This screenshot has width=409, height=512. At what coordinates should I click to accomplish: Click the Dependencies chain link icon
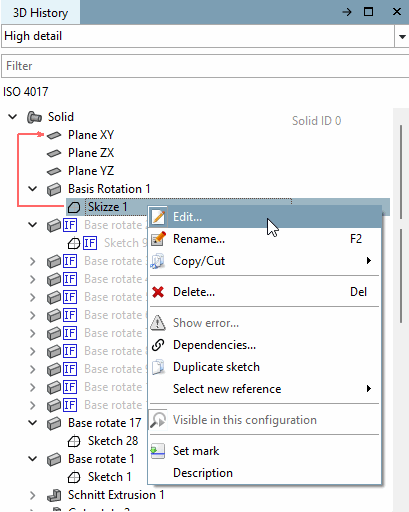point(158,345)
